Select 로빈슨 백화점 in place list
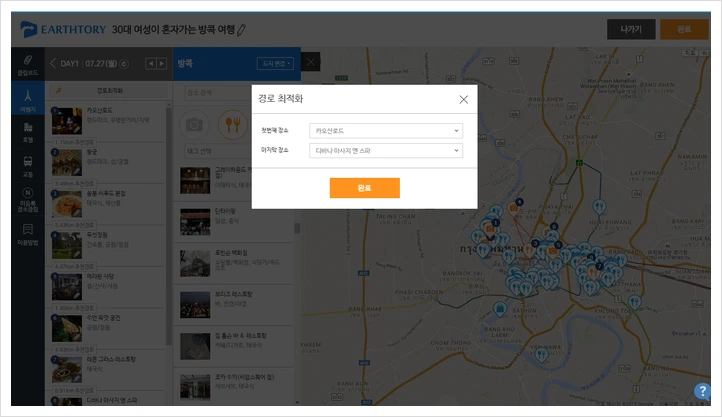This screenshot has width=722, height=417. (x=233, y=263)
